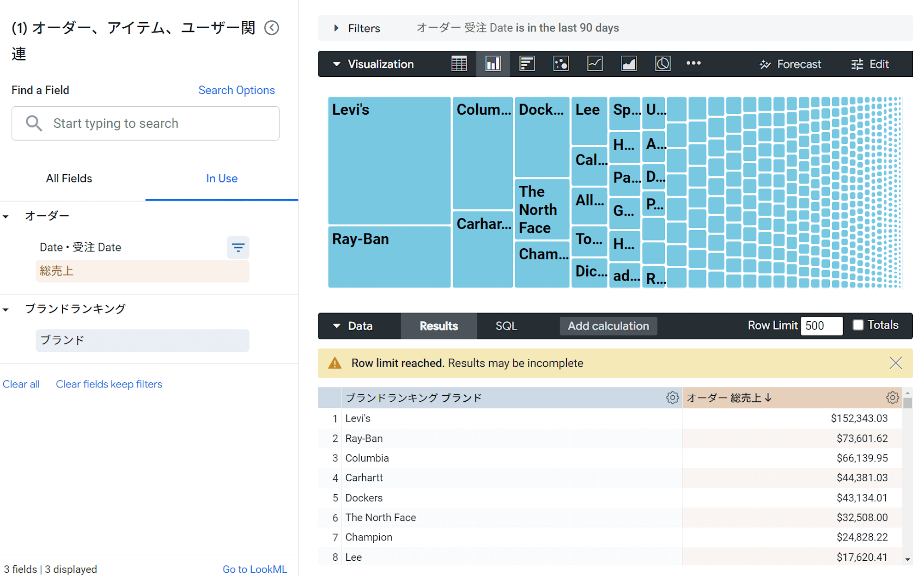Viewport: 924px width, 576px height.
Task: Open more visualization types menu
Action: 693,63
